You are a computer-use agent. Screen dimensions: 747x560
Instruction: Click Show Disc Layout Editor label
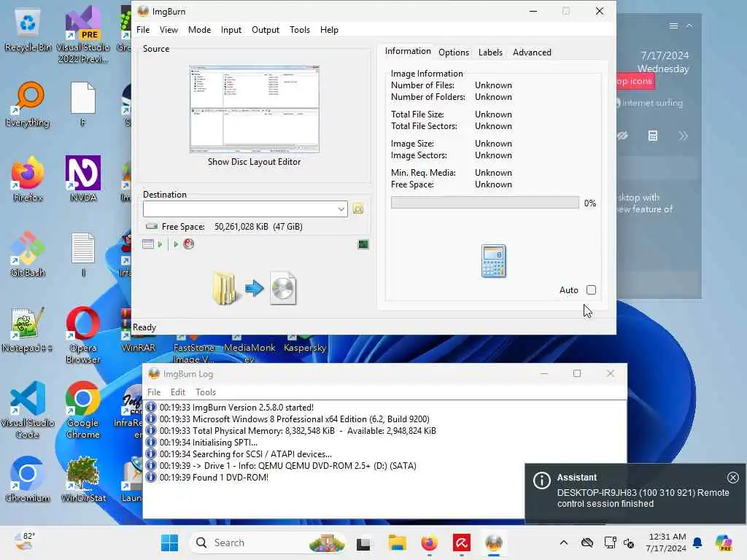[255, 162]
